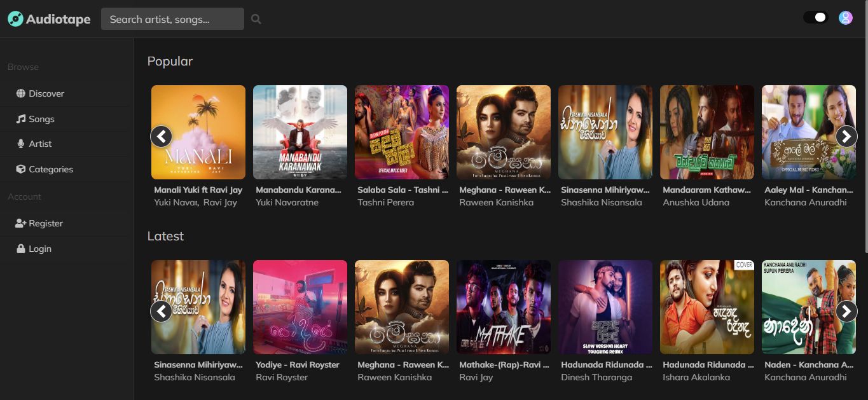Show previous songs in Popular carousel
This screenshot has width=868, height=400.
click(162, 136)
